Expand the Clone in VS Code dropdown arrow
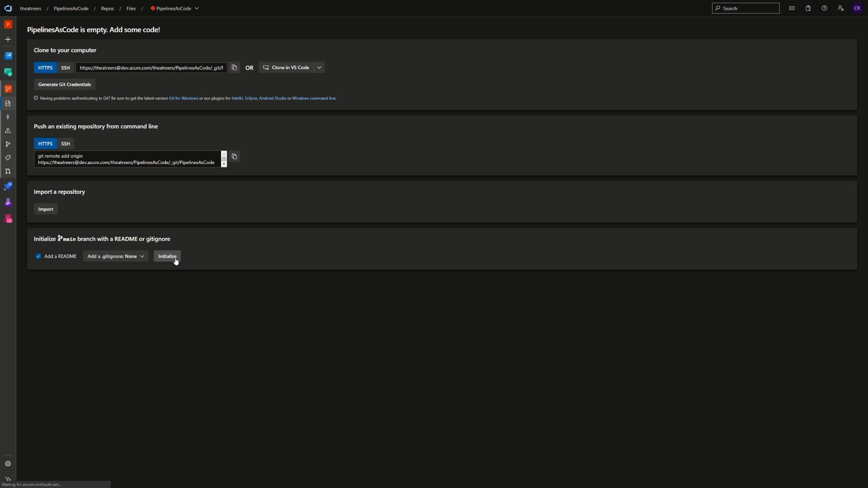This screenshot has height=488, width=868. point(320,67)
